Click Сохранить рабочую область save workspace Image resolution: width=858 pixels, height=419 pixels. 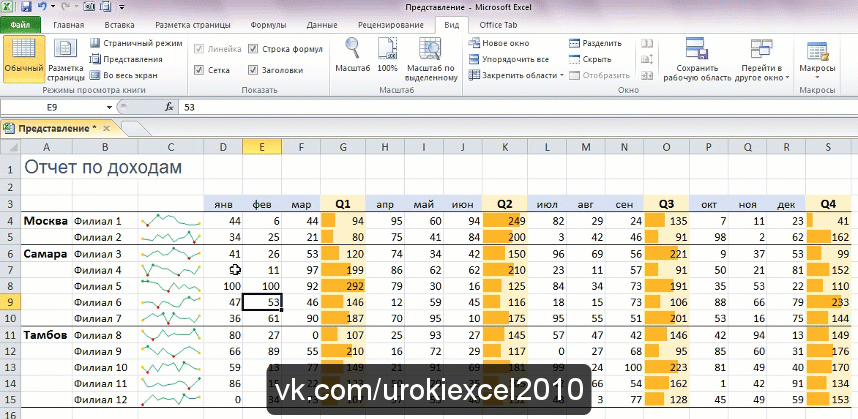tap(697, 59)
